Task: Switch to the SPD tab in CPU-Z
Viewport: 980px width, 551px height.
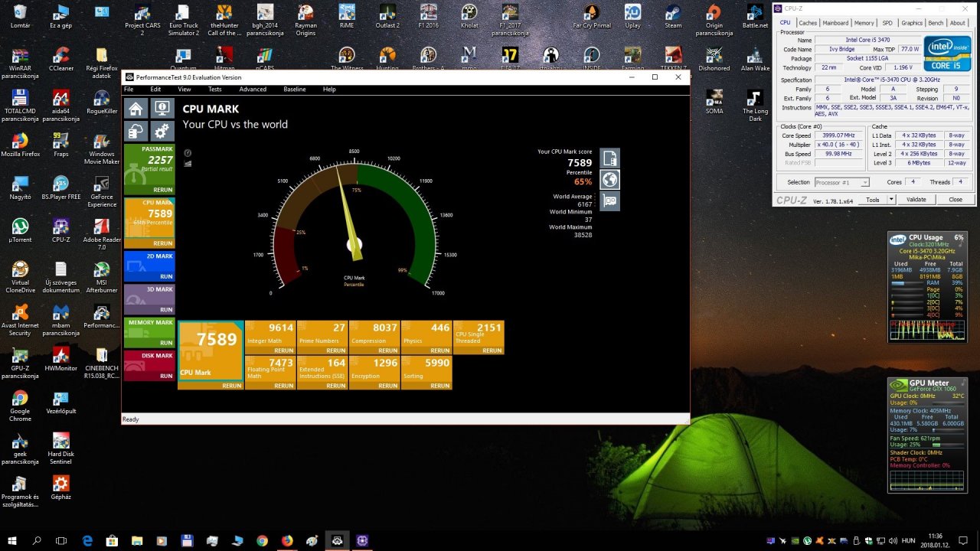Action: 887,23
